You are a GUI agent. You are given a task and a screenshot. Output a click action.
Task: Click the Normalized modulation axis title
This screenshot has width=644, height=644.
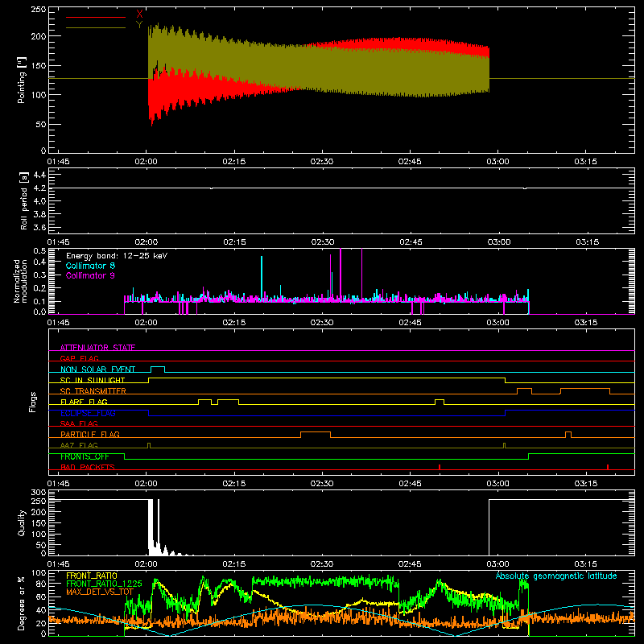(x=20, y=281)
